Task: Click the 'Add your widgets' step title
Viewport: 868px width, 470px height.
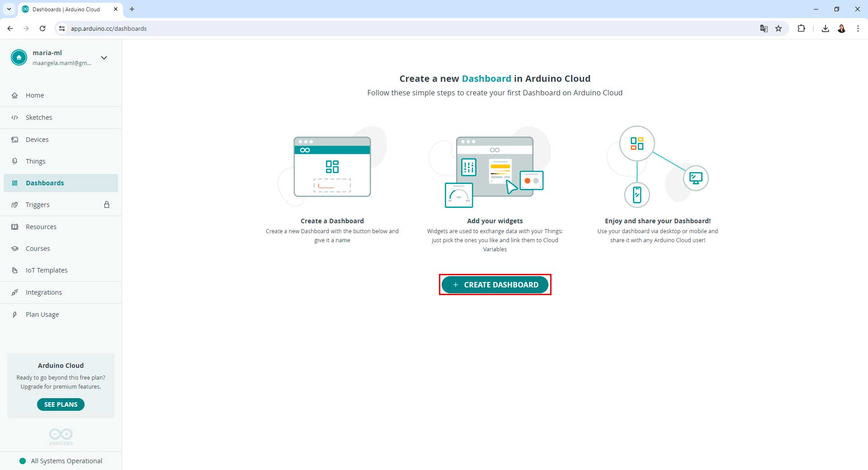Action: (495, 221)
